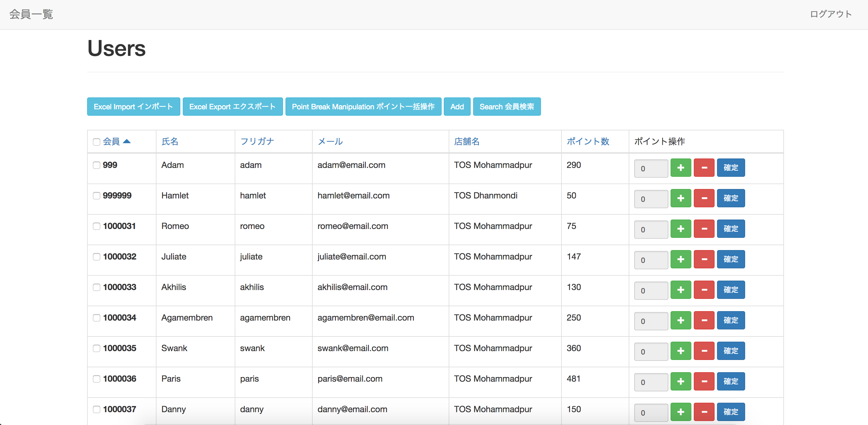Image resolution: width=868 pixels, height=425 pixels.
Task: Check the box for member 1000037
Action: [x=97, y=409]
